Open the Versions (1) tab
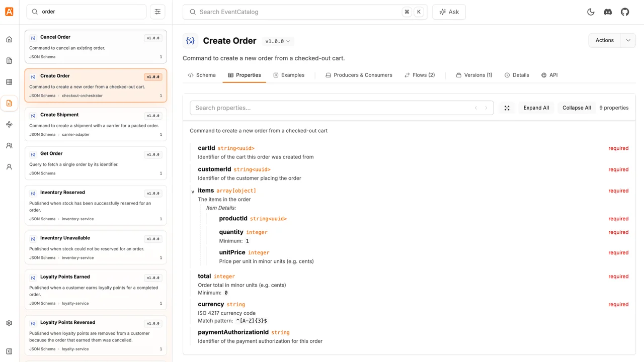The width and height of the screenshot is (644, 362). pos(474,75)
